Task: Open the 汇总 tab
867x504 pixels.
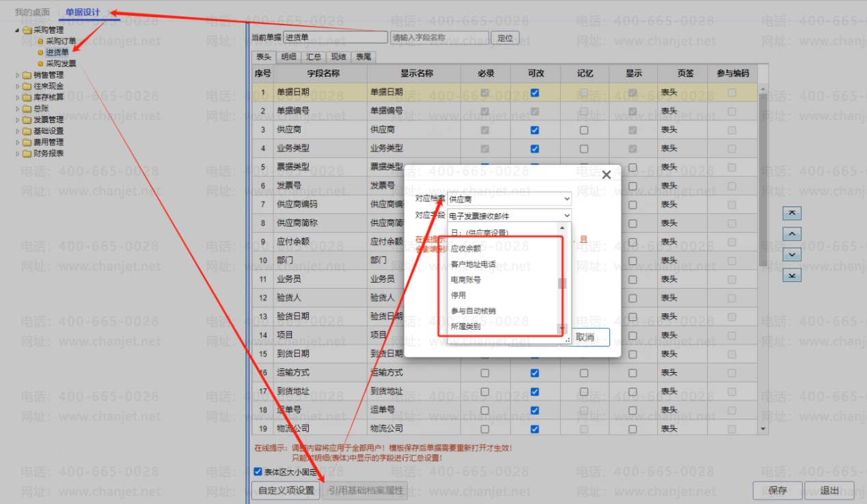Action: [x=314, y=57]
